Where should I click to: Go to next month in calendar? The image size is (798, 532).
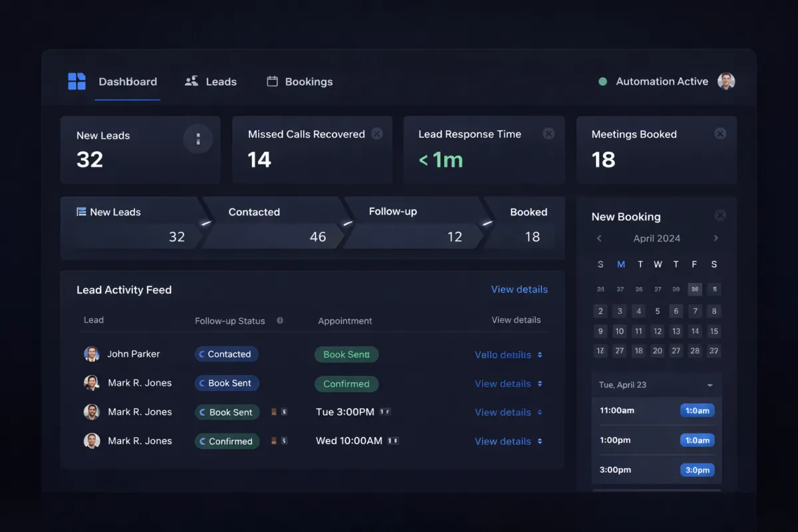point(716,238)
